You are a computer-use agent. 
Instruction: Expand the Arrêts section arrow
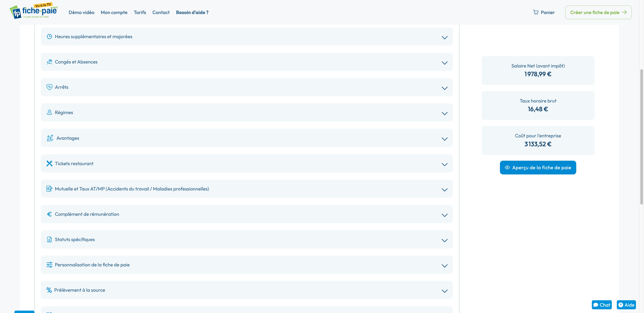[444, 88]
